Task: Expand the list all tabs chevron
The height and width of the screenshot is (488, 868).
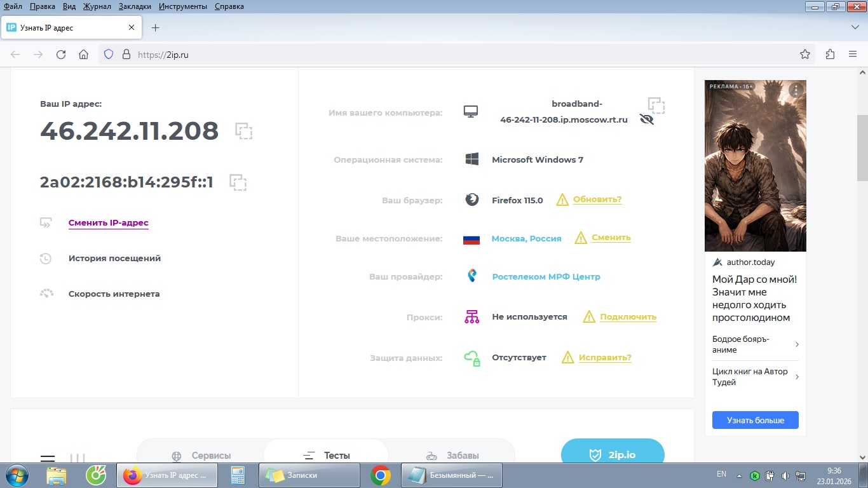Action: [x=855, y=27]
